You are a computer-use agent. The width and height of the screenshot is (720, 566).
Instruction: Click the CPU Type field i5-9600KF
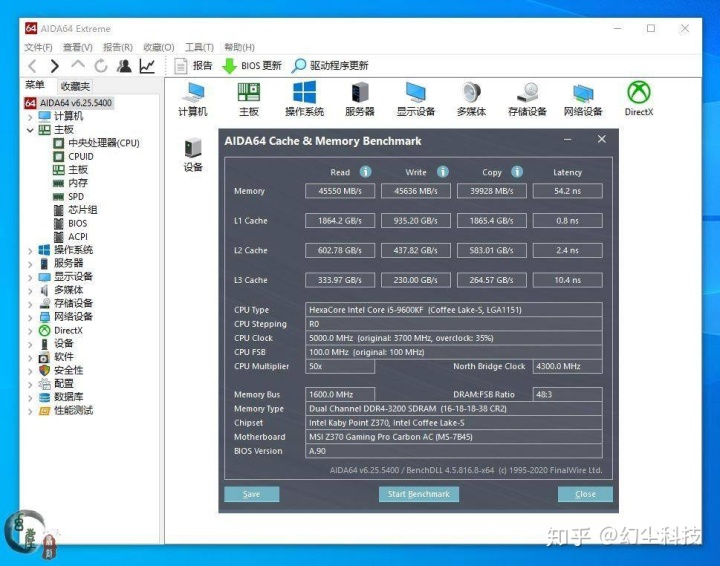[x=454, y=310]
